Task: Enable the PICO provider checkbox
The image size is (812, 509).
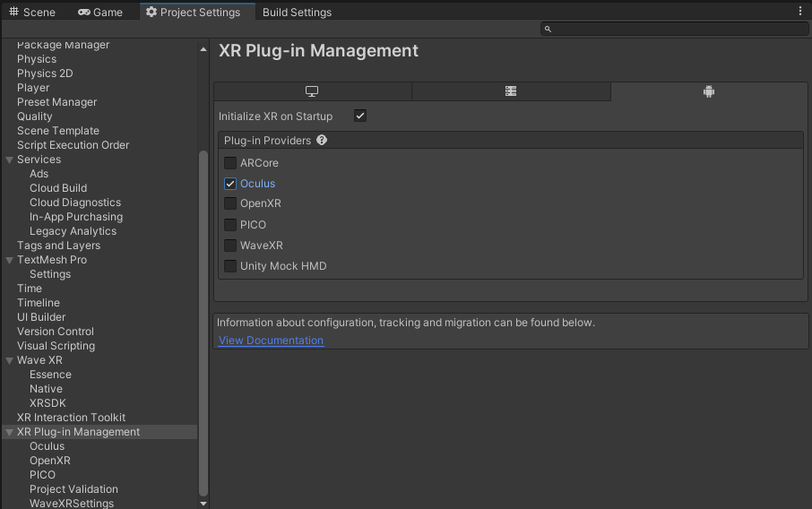Action: click(230, 225)
